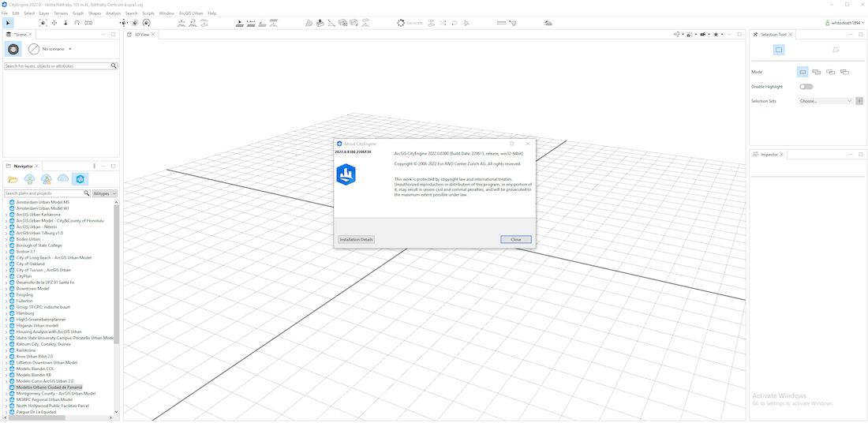The width and height of the screenshot is (868, 423).
Task: Open the All types filter dropdown
Action: [105, 194]
